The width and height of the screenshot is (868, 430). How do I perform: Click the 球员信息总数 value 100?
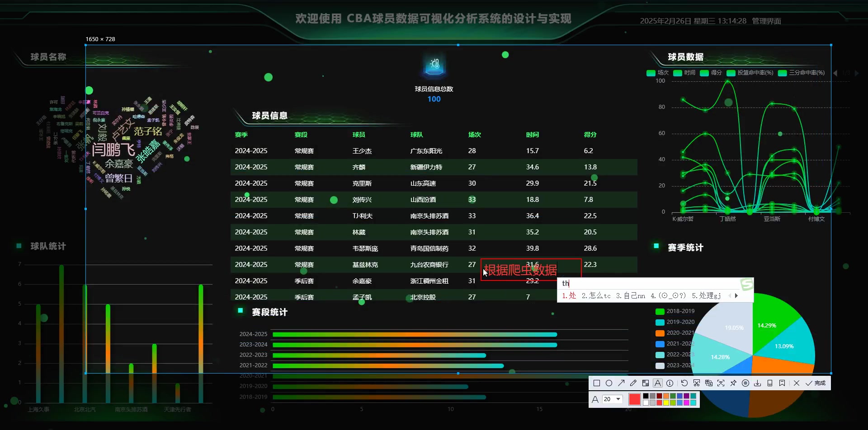(434, 99)
